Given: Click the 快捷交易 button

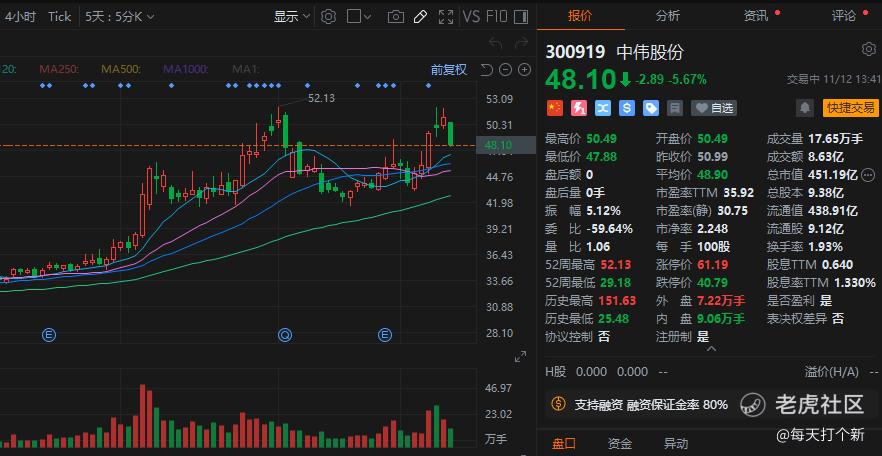Looking at the screenshot, I should 850,108.
